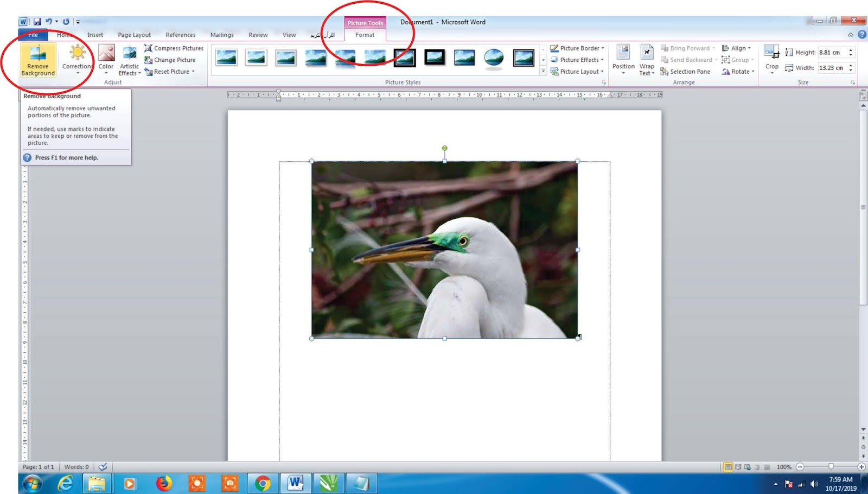Open Firefox from the Windows taskbar
Screen dimensions: 868x494
[164, 483]
